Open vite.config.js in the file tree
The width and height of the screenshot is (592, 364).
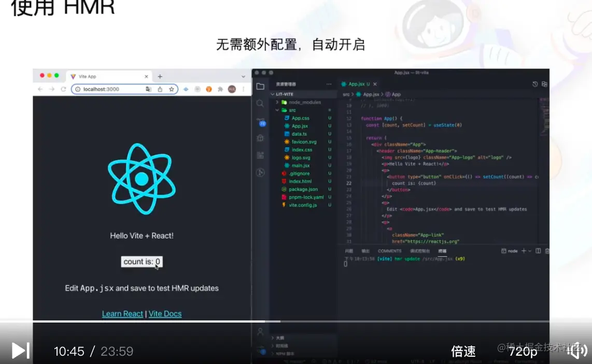coord(302,205)
